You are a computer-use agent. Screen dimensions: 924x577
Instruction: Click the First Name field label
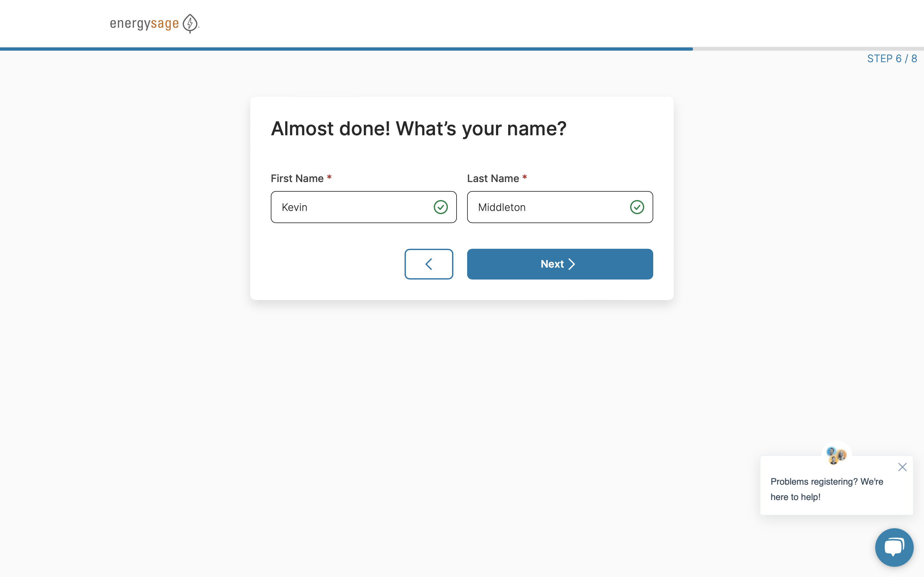point(297,179)
